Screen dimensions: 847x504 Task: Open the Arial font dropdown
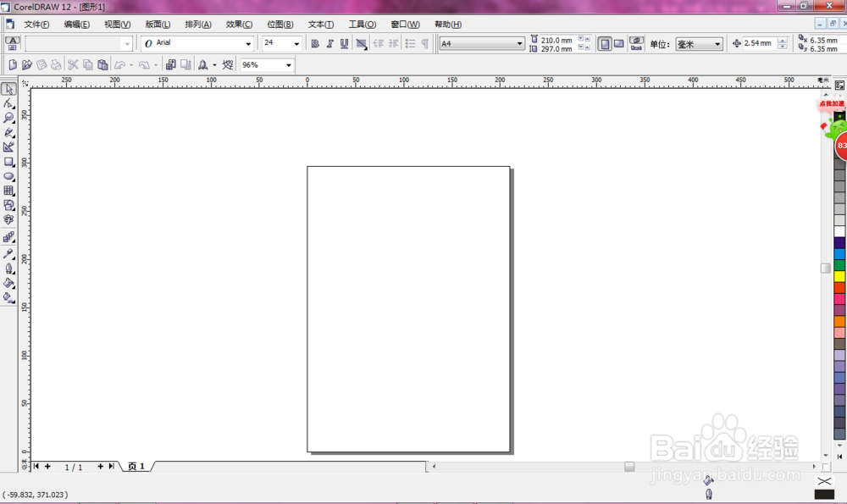click(x=248, y=44)
